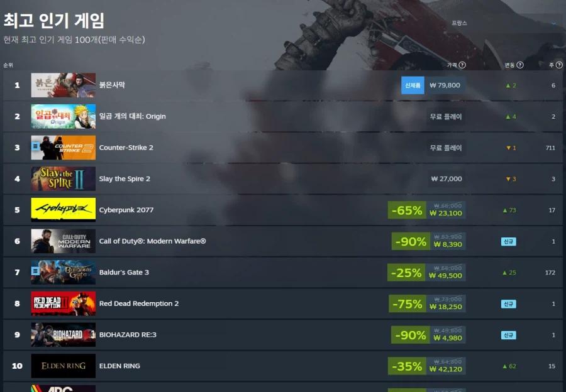This screenshot has height=392, width=566.
Task: Click the help icon next to 주 column
Action: click(559, 65)
